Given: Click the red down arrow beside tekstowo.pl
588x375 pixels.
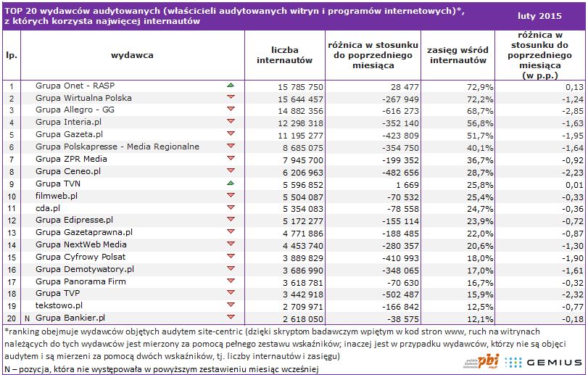Looking at the screenshot, I should (231, 305).
